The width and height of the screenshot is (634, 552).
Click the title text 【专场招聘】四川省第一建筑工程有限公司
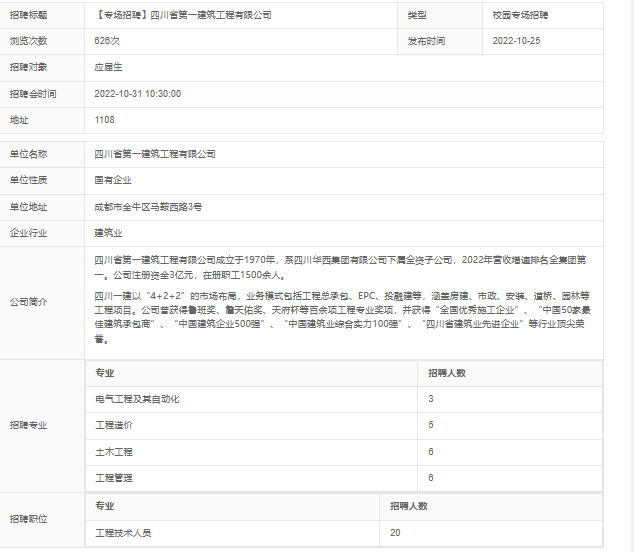(183, 15)
